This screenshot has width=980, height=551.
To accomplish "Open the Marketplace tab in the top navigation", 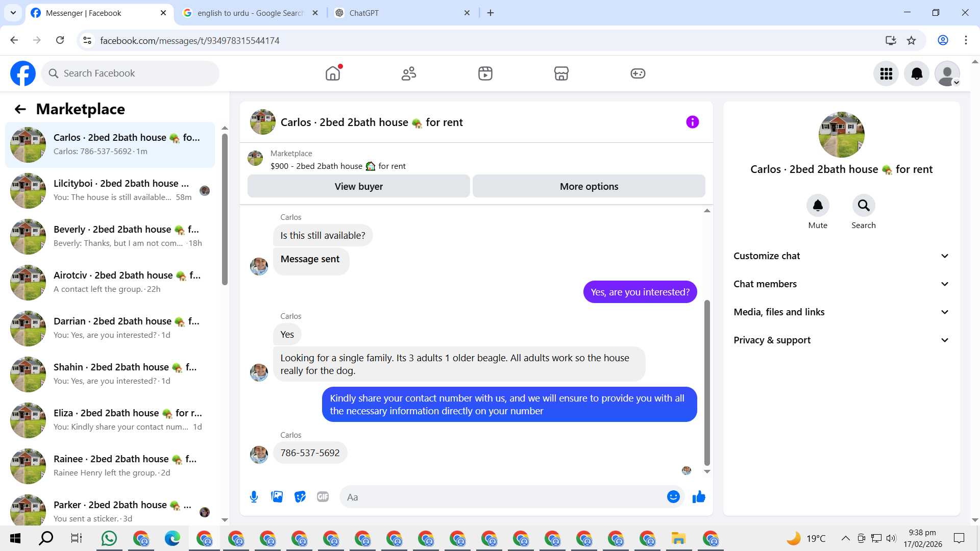I will click(561, 73).
